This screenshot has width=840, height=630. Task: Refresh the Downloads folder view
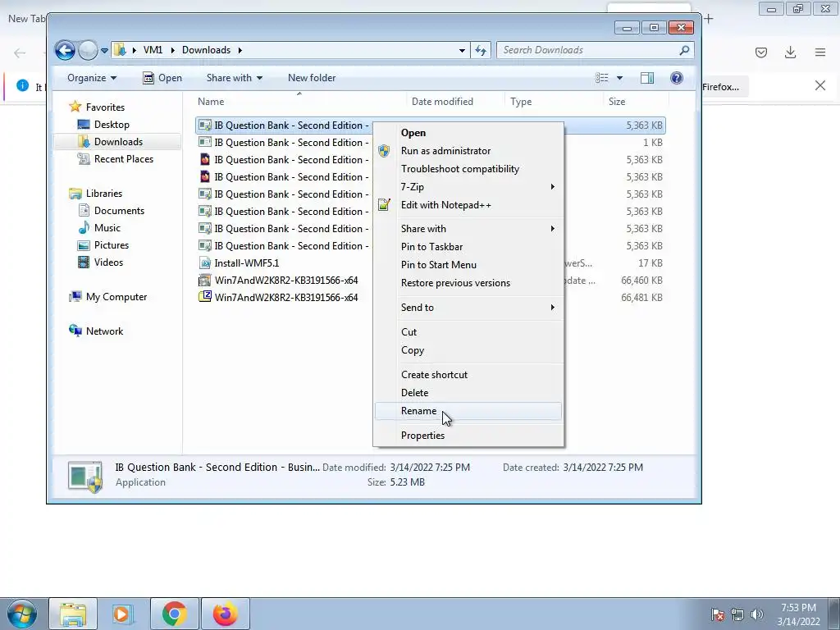(481, 50)
